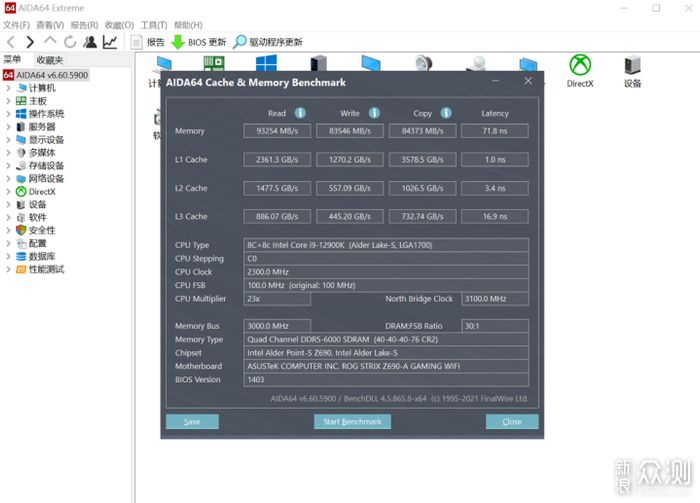The image size is (700, 503).
Task: Open the multimedia speaker icon in main panel
Action: (x=423, y=63)
